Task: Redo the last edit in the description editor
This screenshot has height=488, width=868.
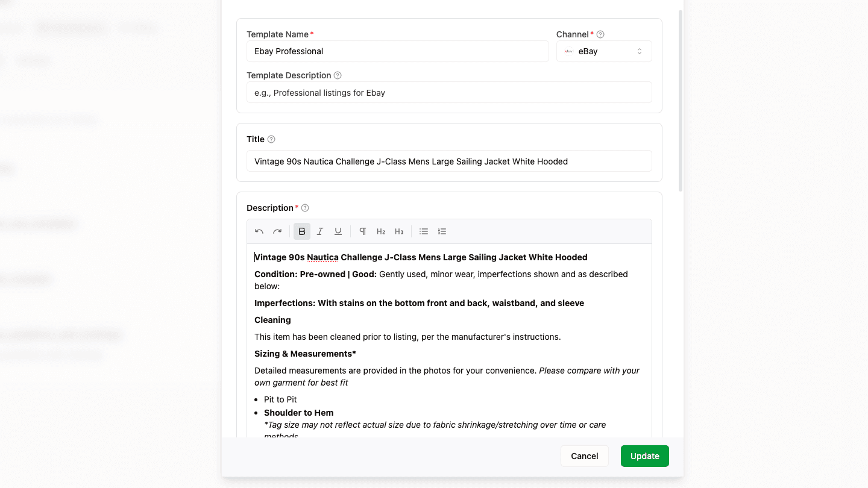Action: coord(277,231)
